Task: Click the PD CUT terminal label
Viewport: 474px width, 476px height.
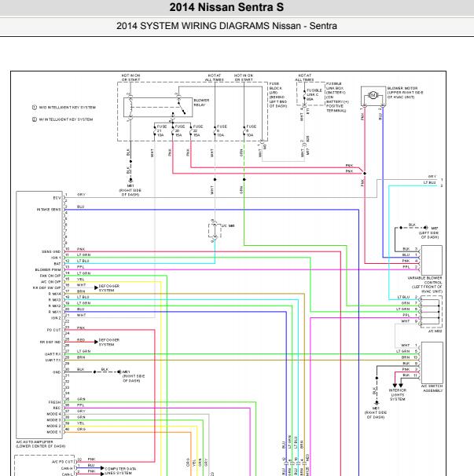Action: 53,330
